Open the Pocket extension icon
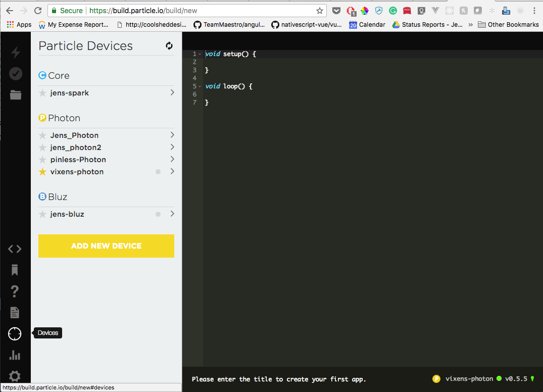This screenshot has width=543, height=392. pos(336,11)
